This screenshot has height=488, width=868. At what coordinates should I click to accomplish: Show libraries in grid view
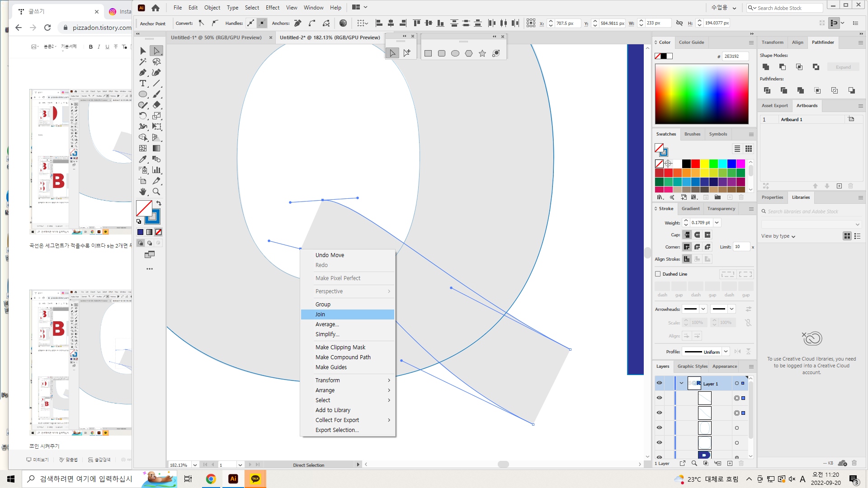[x=847, y=236]
